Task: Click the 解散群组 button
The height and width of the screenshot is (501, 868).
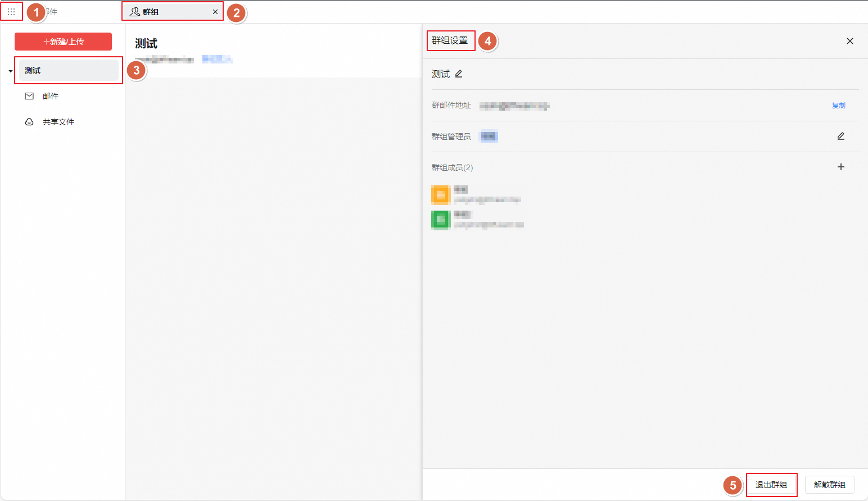Action: 829,485
